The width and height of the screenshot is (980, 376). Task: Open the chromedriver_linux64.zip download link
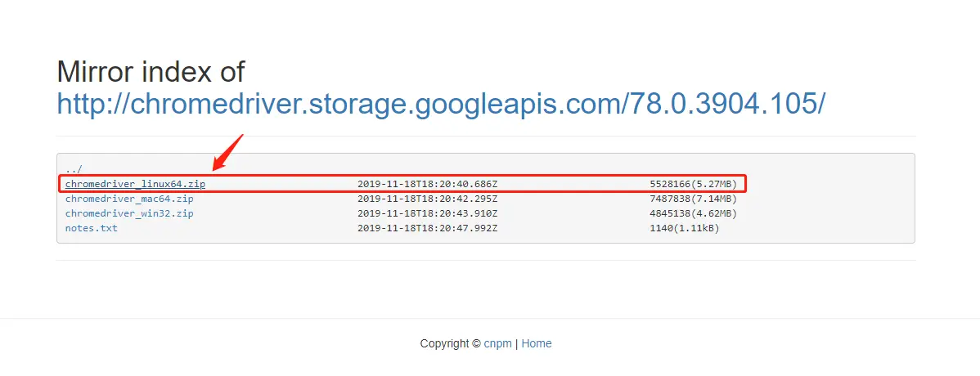(x=135, y=184)
